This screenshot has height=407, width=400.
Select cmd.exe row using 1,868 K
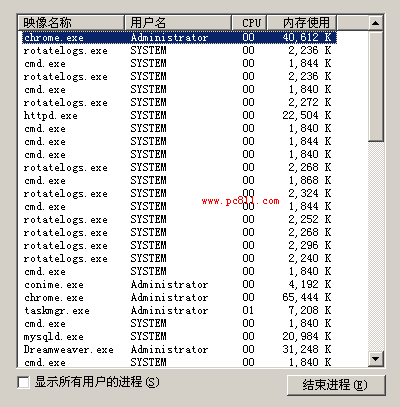click(x=177, y=180)
